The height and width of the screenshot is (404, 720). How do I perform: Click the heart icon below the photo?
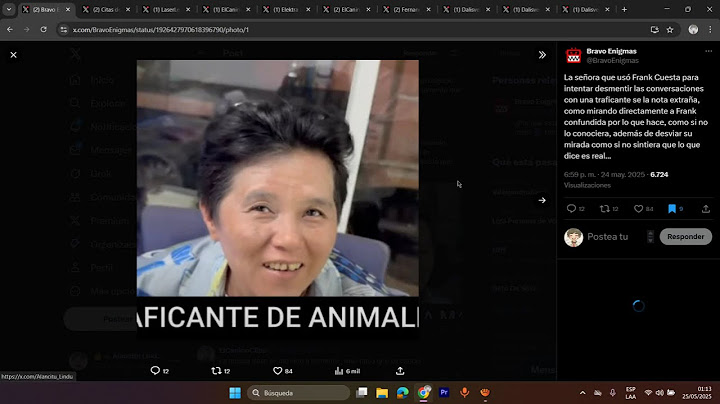pyautogui.click(x=277, y=370)
